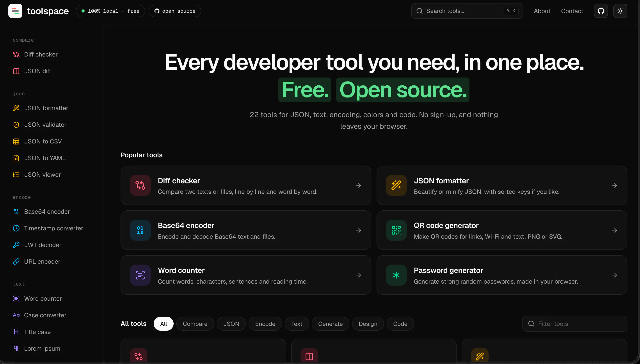Click the arrow on QR code generator card
640x364 pixels.
pos(615,230)
